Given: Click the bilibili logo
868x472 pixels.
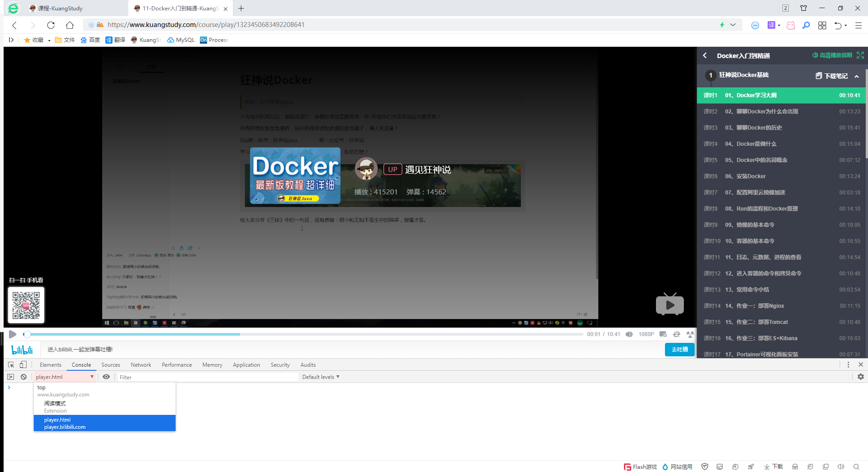Looking at the screenshot, I should tap(22, 350).
